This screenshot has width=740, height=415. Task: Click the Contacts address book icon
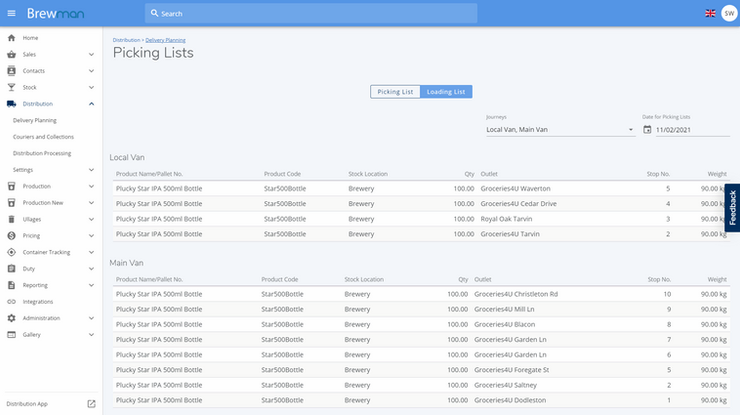(x=11, y=71)
